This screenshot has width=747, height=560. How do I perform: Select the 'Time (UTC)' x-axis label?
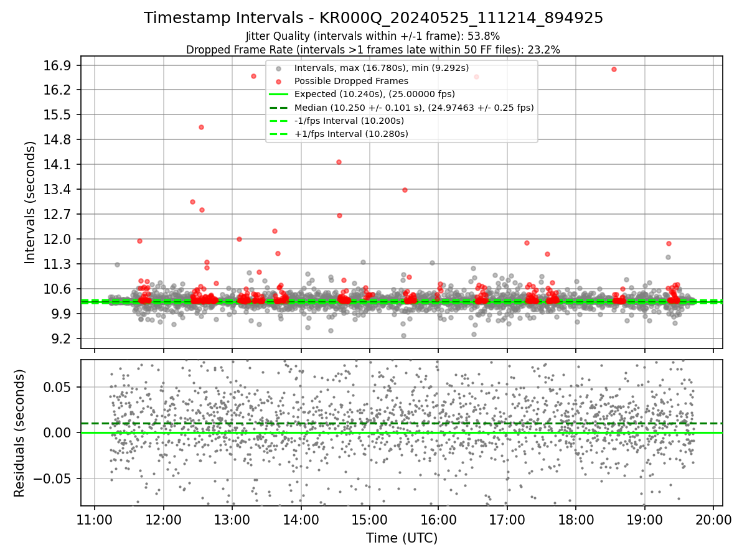pyautogui.click(x=402, y=538)
